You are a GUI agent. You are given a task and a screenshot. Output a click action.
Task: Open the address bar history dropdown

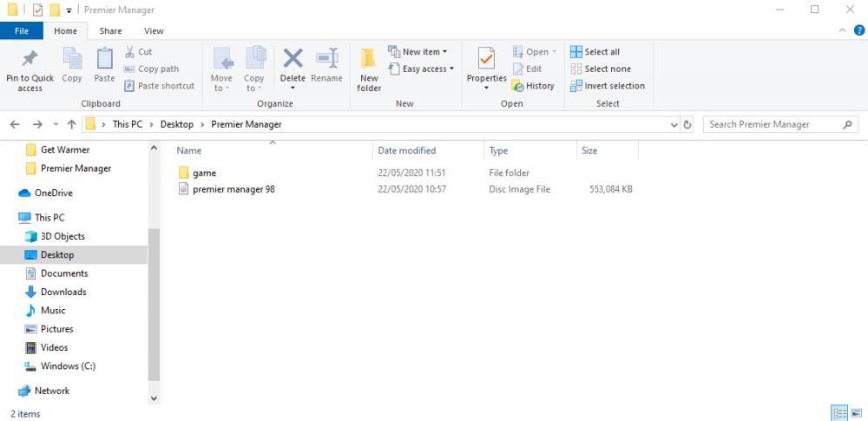pyautogui.click(x=674, y=125)
